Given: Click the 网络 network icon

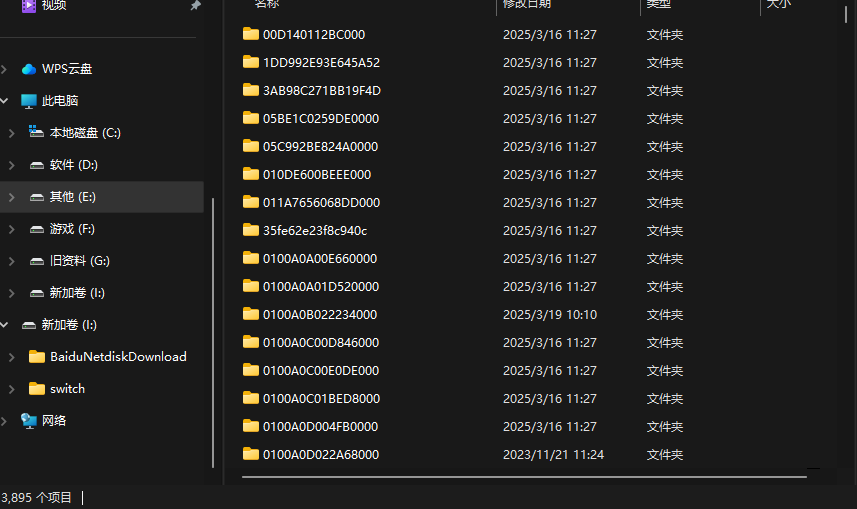Looking at the screenshot, I should (x=29, y=421).
